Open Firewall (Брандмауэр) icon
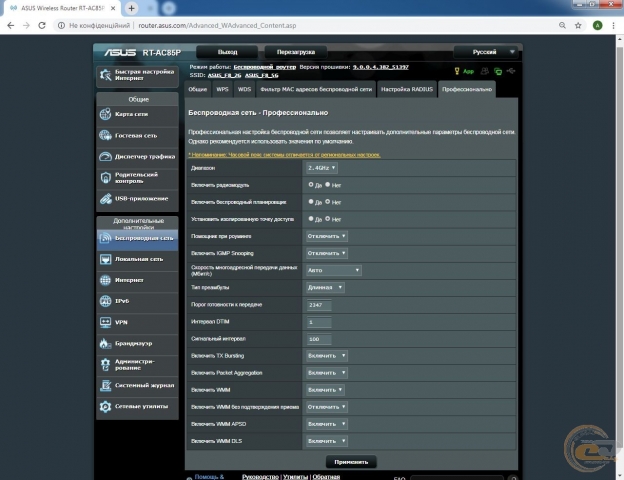The width and height of the screenshot is (624, 480). coord(105,343)
